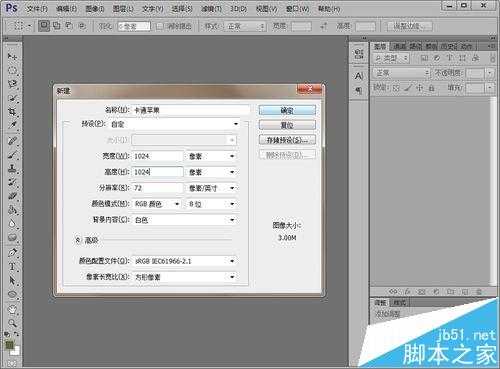Click the foreground color swatch
500x369 pixels.
(x=10, y=344)
